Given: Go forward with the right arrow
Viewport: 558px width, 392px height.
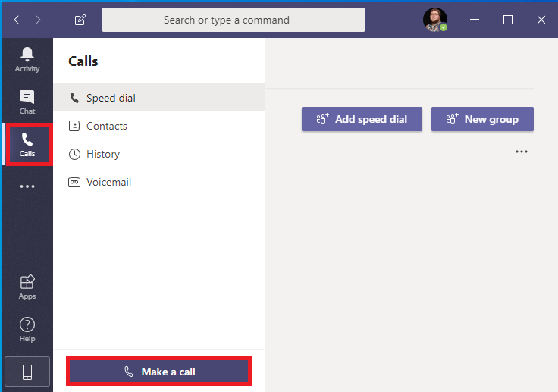Looking at the screenshot, I should [x=38, y=20].
